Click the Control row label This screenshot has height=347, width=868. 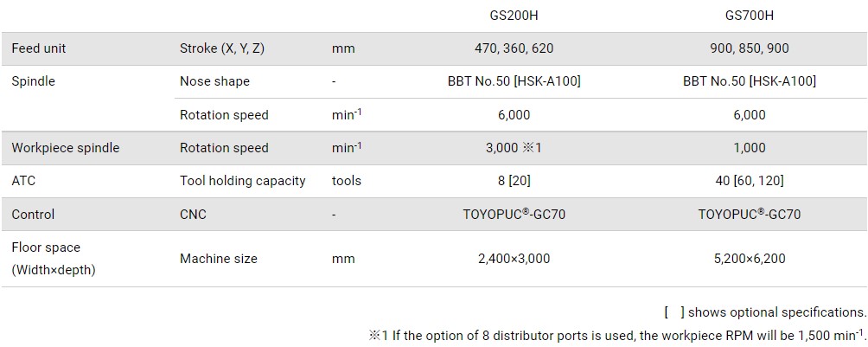[x=33, y=214]
